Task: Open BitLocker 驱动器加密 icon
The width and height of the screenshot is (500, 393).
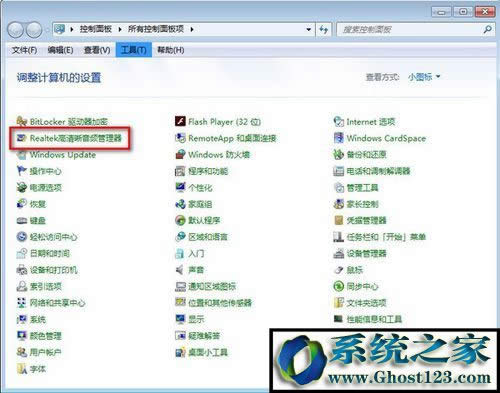Action: tap(21, 121)
